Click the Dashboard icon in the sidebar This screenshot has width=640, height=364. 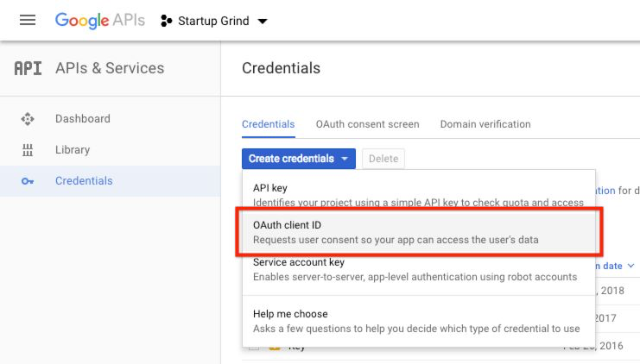(28, 119)
